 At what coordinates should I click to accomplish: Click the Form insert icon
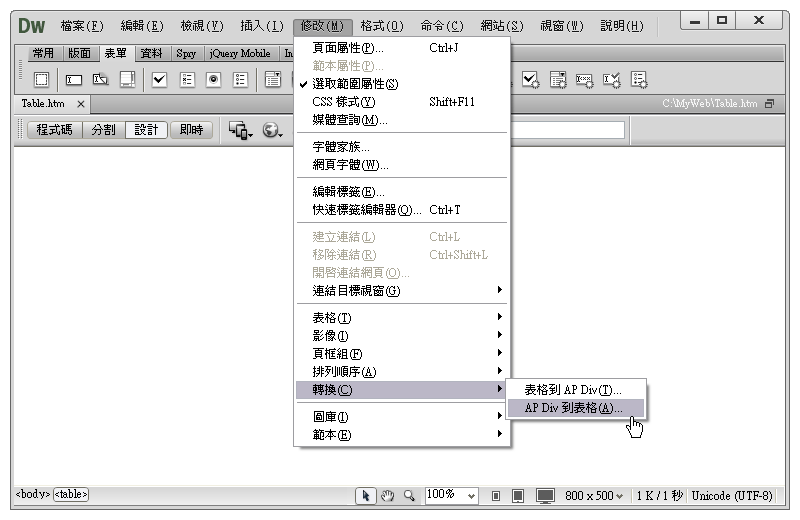[41, 80]
